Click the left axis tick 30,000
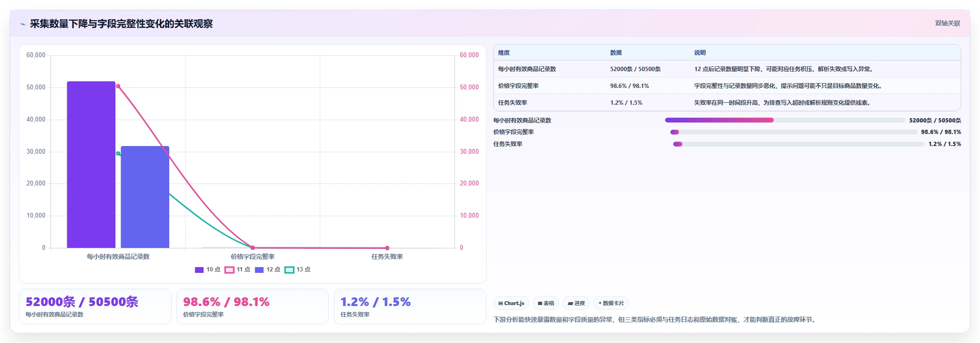The width and height of the screenshot is (980, 343). point(36,151)
